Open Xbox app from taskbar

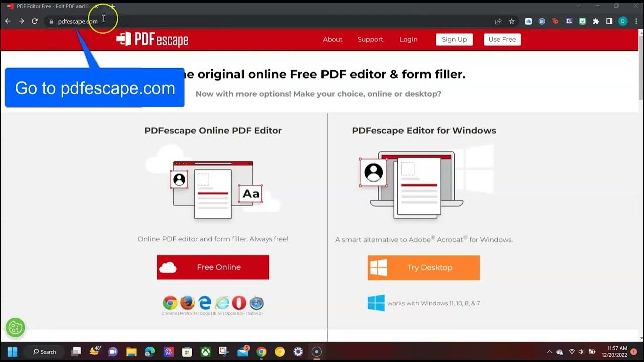pyautogui.click(x=205, y=352)
